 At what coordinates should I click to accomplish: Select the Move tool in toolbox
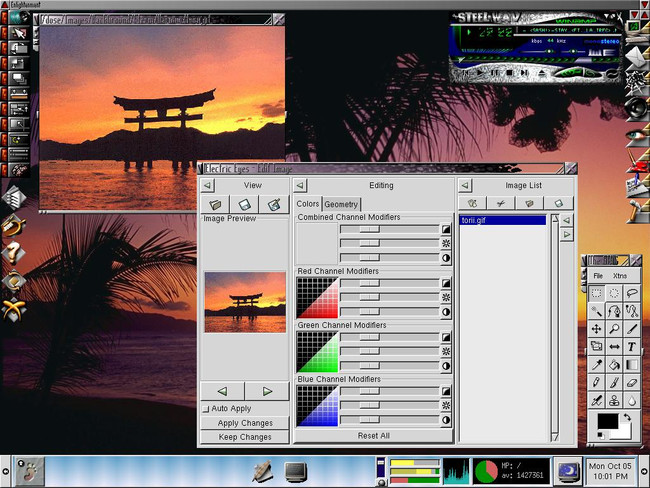(597, 329)
